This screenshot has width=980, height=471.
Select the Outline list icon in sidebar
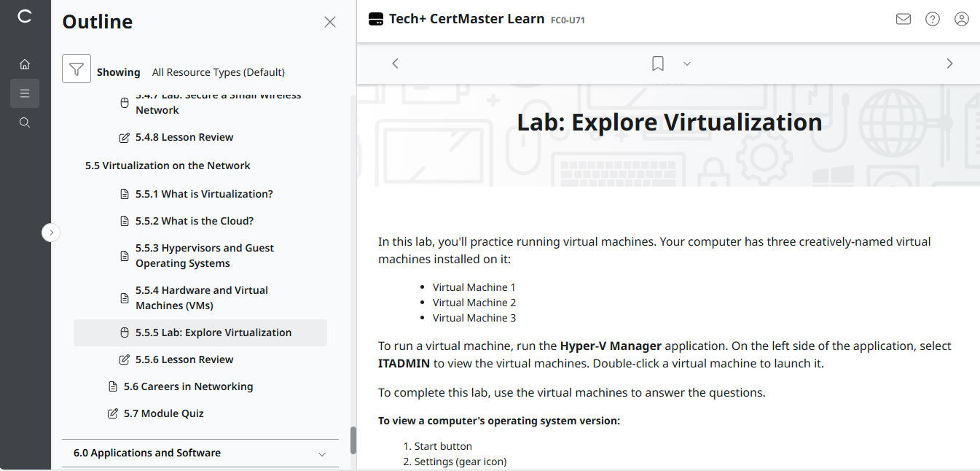(x=24, y=93)
